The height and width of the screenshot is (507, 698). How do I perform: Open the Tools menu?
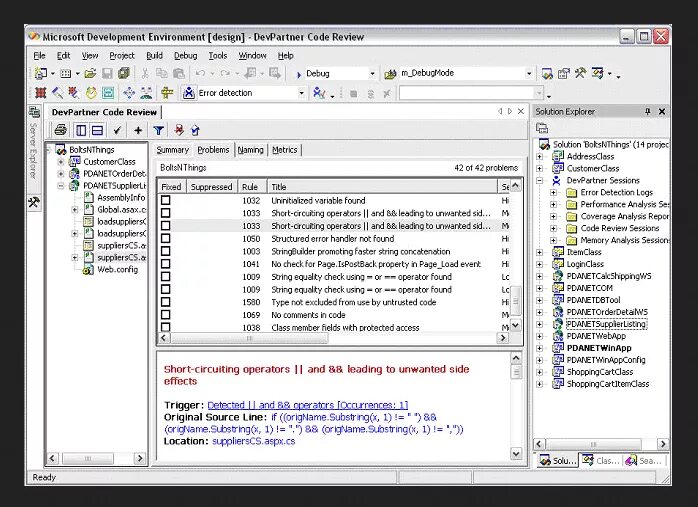pyautogui.click(x=218, y=56)
